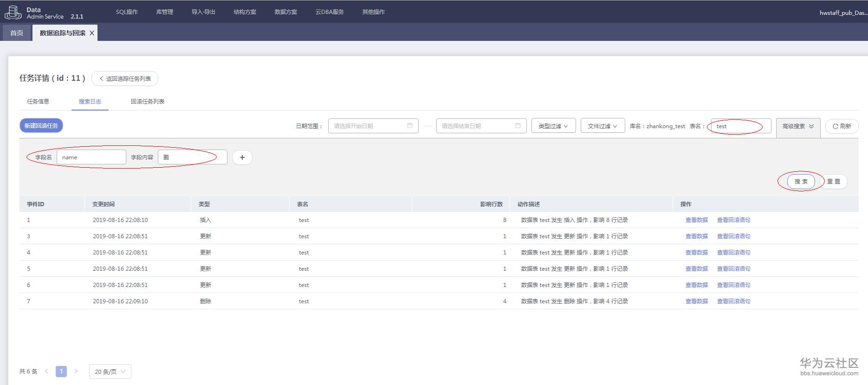
Task: Click 返回追踪任务列表 button
Action: click(125, 78)
